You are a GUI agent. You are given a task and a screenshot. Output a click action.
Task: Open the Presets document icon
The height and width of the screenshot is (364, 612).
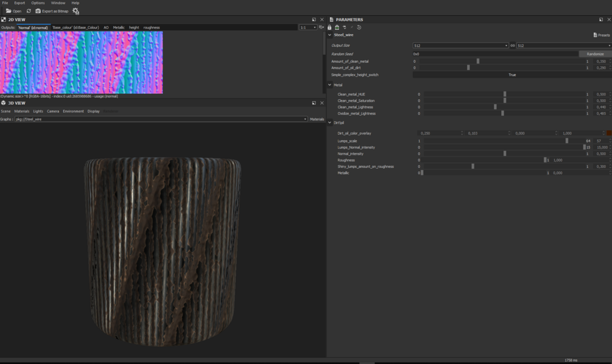tap(595, 35)
